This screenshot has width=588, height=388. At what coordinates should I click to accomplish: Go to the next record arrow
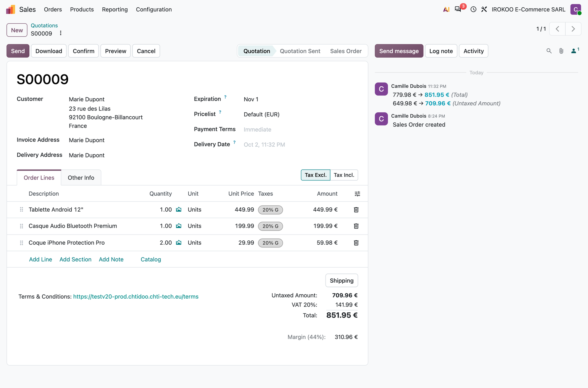[573, 29]
